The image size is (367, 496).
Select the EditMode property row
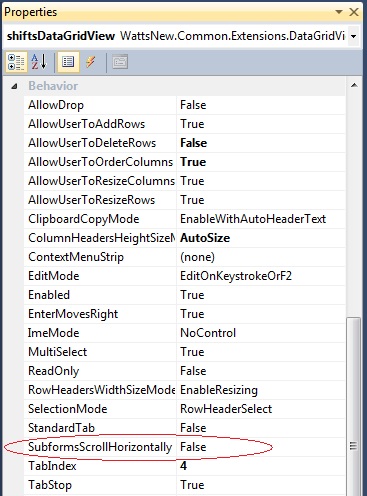point(184,276)
